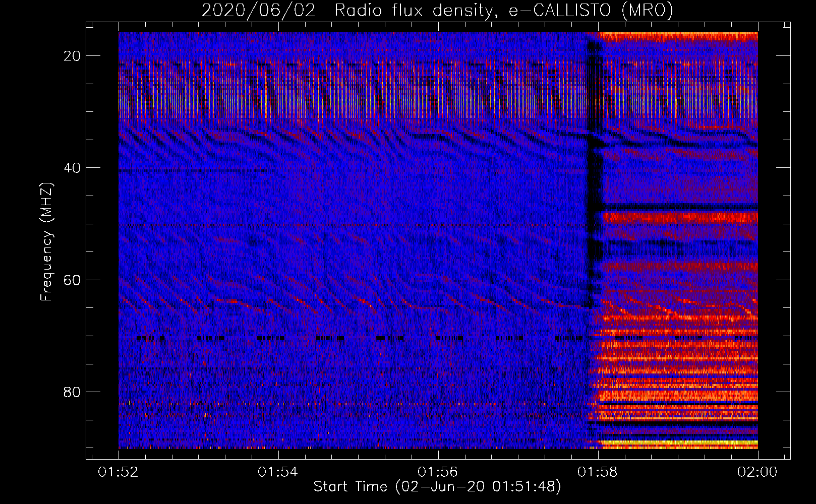Click the 01:52 time tick label
Viewport: 816px width, 504px height.
[x=119, y=472]
